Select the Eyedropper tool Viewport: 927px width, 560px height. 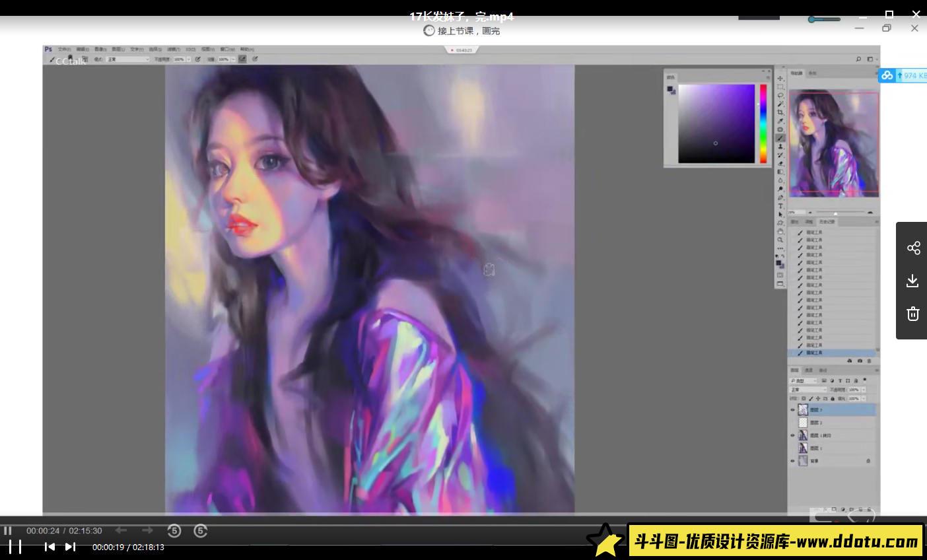point(780,121)
